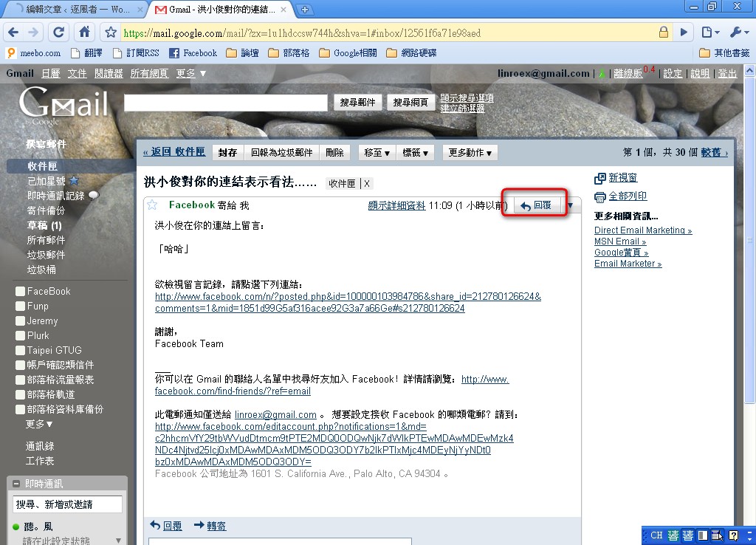
Task: Bookmark page with the star icon
Action: point(111,32)
